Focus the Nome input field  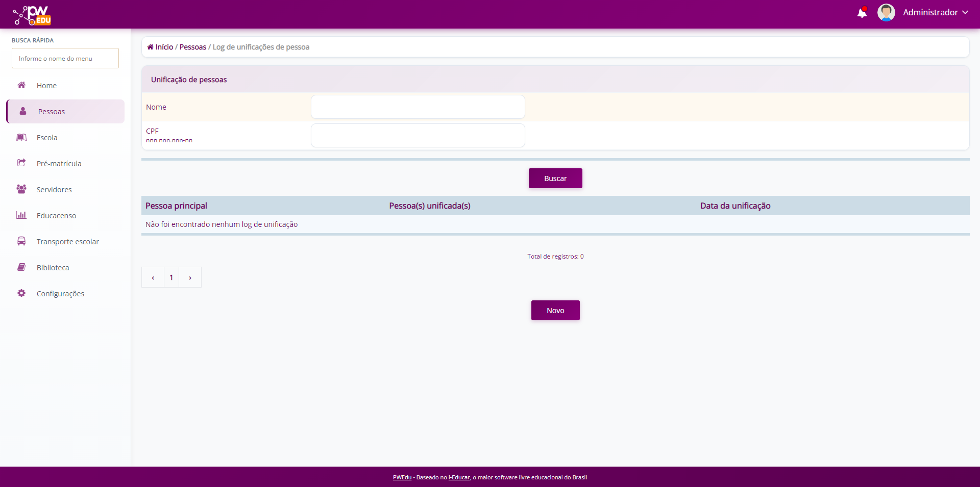click(418, 107)
